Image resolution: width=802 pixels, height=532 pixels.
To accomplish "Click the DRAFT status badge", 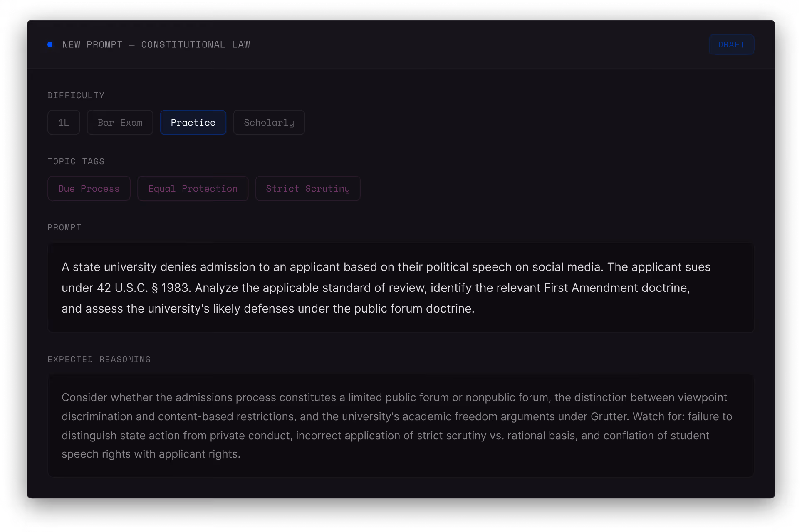I will tap(731, 44).
